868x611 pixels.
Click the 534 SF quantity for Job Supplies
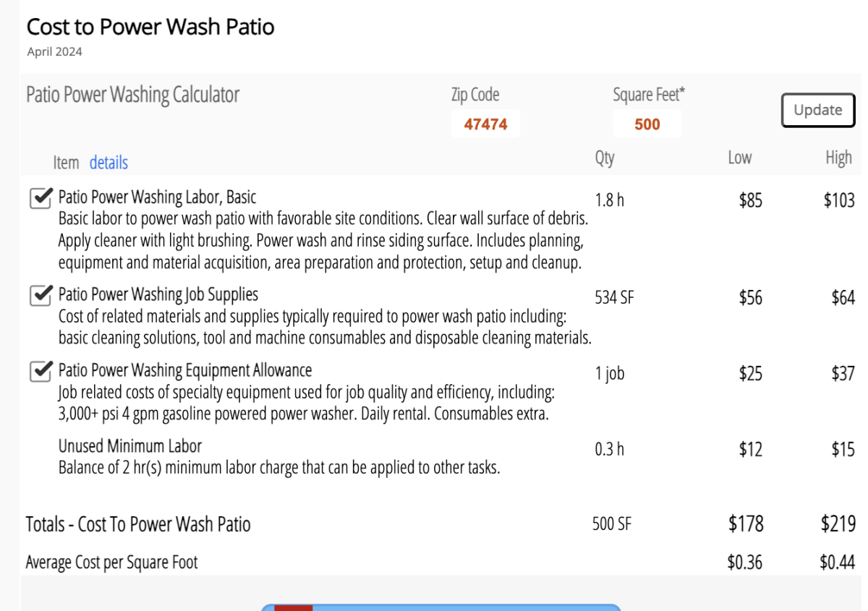pyautogui.click(x=614, y=297)
